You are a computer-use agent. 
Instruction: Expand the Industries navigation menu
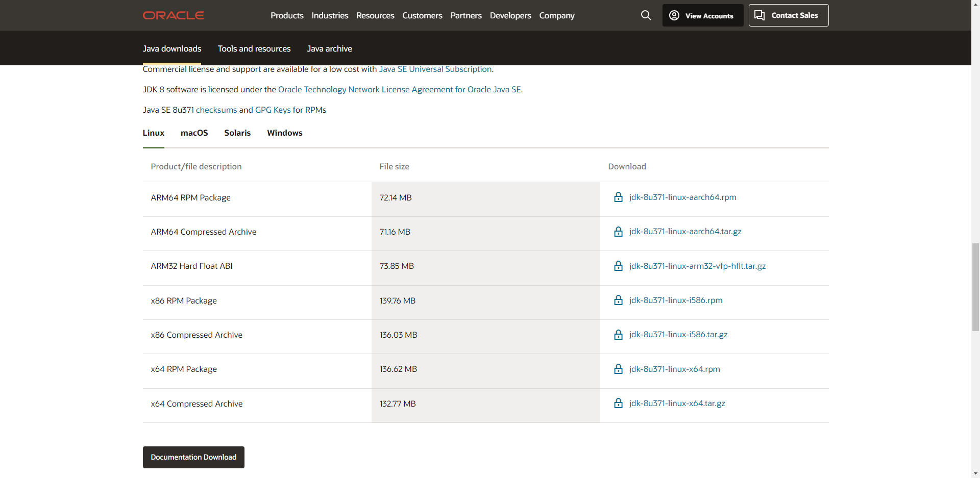[x=330, y=15]
